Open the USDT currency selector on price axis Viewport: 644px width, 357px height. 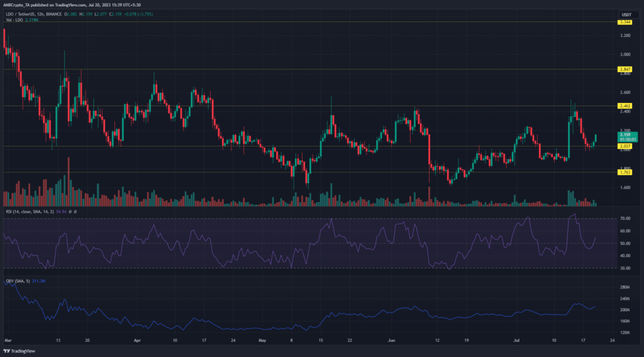[x=625, y=14]
